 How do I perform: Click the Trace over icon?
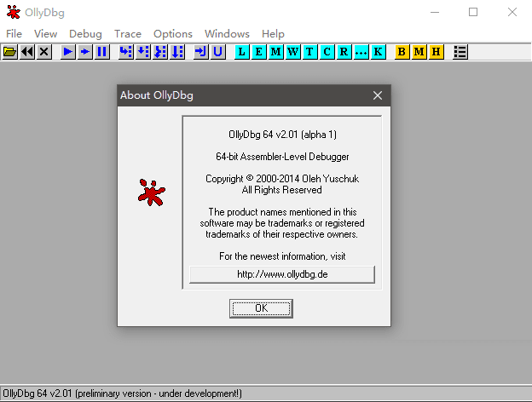pos(176,52)
